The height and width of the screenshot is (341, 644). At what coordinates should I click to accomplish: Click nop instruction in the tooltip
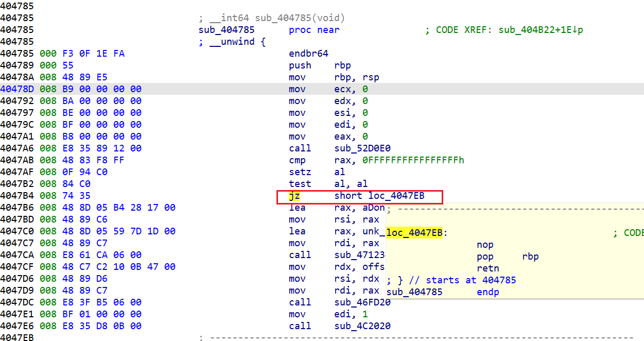click(x=485, y=245)
